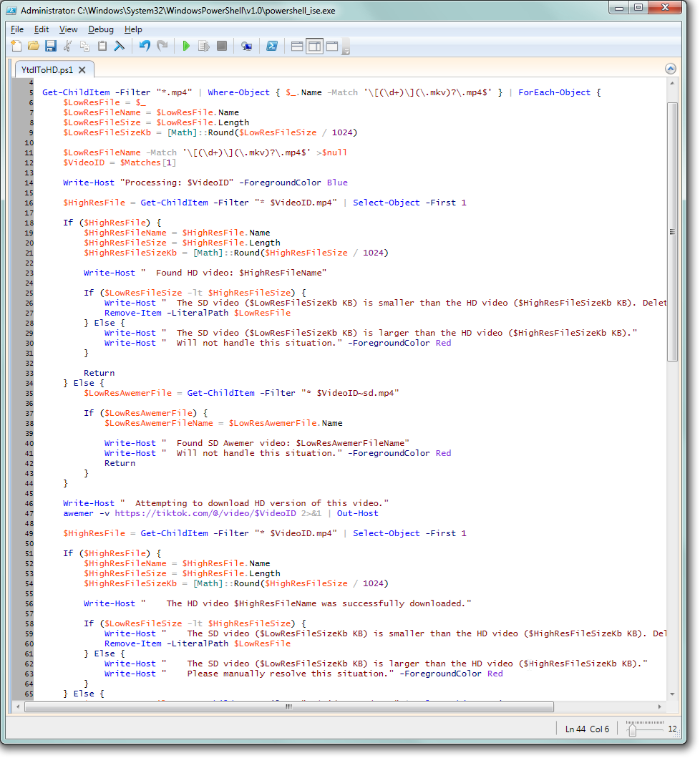The image size is (700, 758).
Task: Click the vertical scrollbar down arrow
Action: click(672, 695)
